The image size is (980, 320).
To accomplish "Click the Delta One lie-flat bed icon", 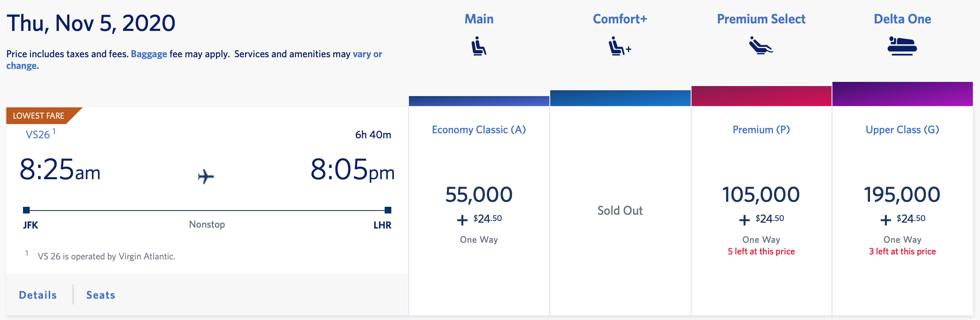I will pyautogui.click(x=902, y=47).
